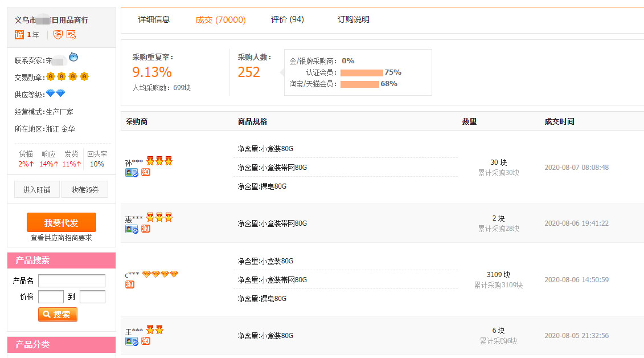Click the certificate icon next to shield badge
This screenshot has width=644, height=358.
coord(71,35)
